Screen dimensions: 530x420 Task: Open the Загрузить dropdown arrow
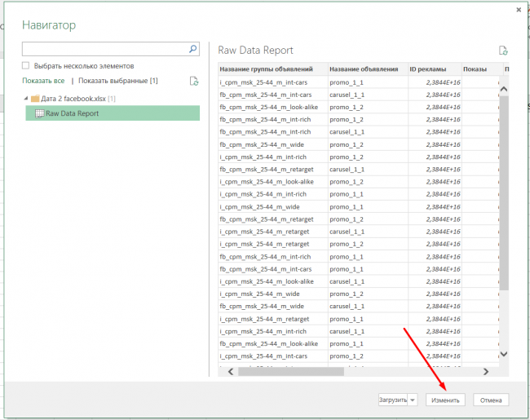click(413, 400)
